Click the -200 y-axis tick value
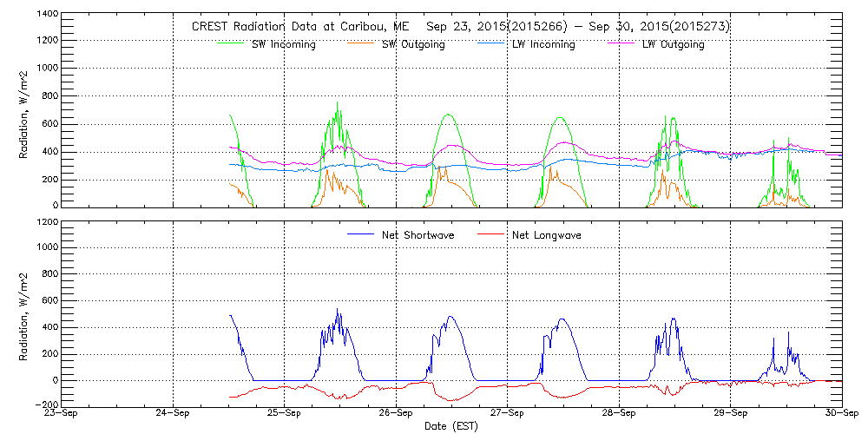868x434 pixels. click(47, 405)
